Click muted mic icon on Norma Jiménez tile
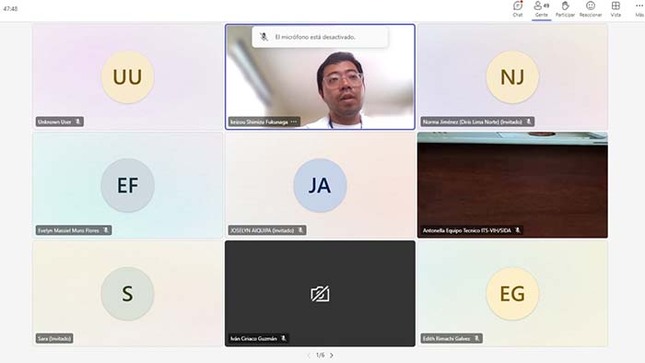 529,122
